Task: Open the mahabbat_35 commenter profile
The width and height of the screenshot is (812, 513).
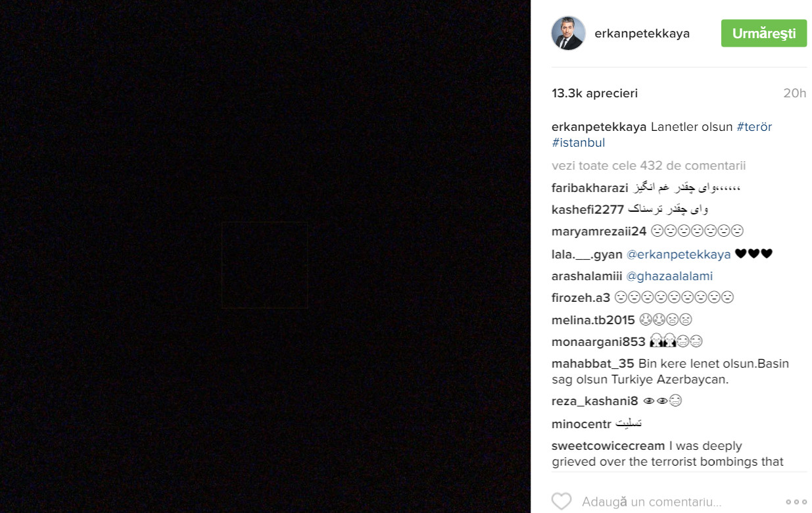Action: (x=593, y=364)
